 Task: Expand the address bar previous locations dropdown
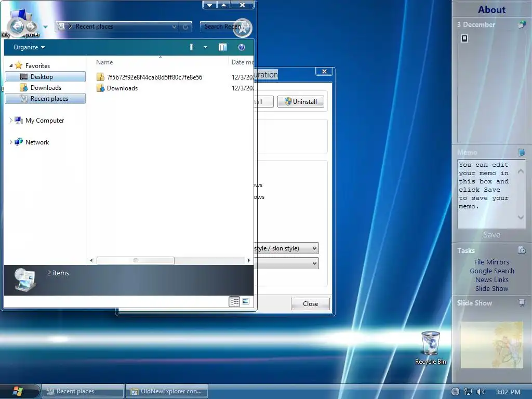point(174,26)
